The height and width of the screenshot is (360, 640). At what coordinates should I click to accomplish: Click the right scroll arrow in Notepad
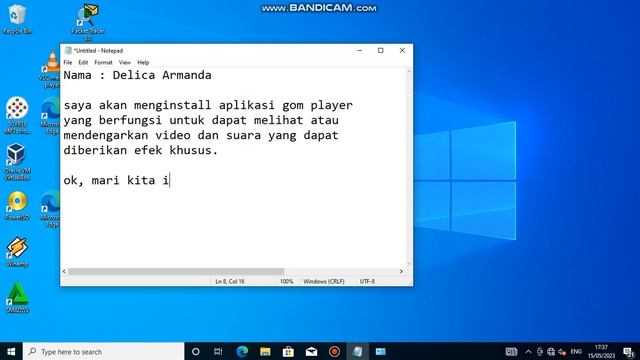(x=401, y=271)
